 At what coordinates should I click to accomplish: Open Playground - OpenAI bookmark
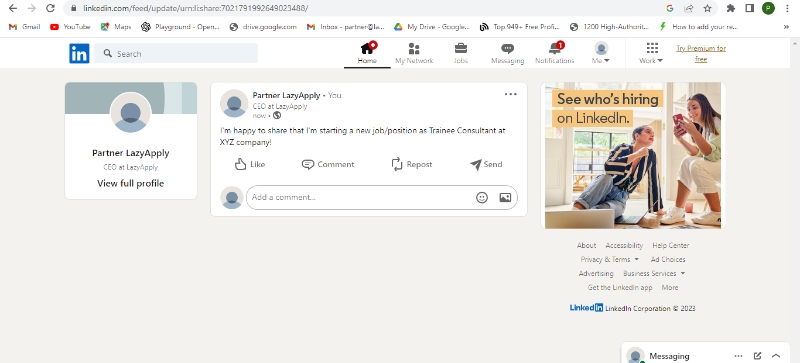[180, 27]
